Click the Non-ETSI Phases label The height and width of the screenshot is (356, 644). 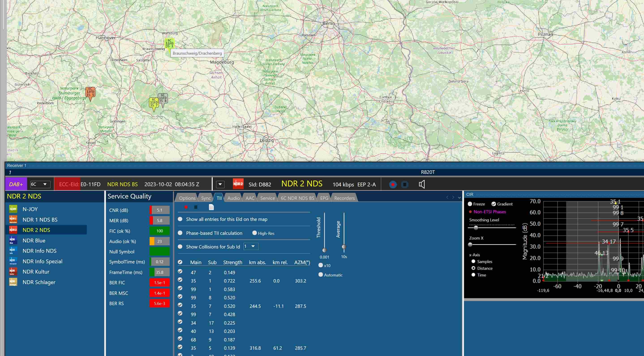tap(490, 212)
